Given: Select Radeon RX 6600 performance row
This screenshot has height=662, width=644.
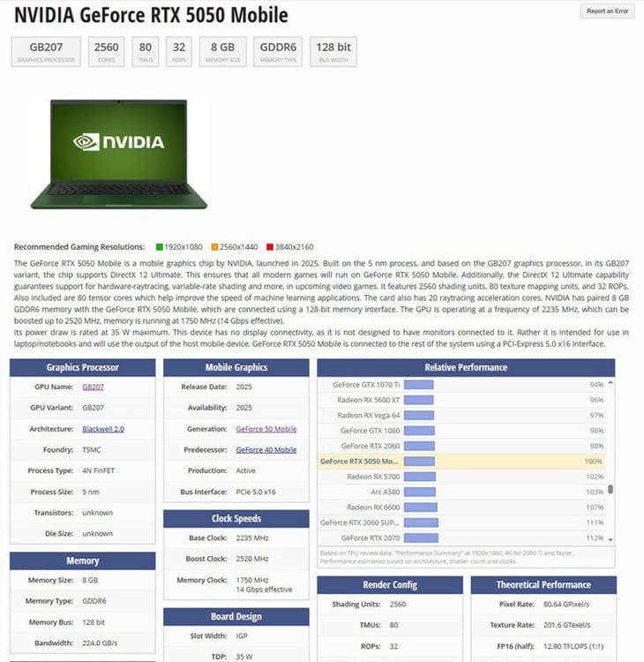Looking at the screenshot, I should (x=461, y=507).
